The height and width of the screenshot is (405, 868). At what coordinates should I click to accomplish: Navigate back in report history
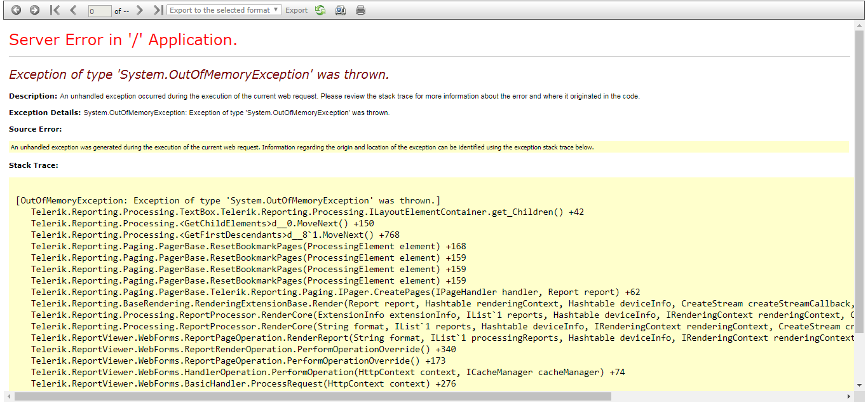coord(17,10)
